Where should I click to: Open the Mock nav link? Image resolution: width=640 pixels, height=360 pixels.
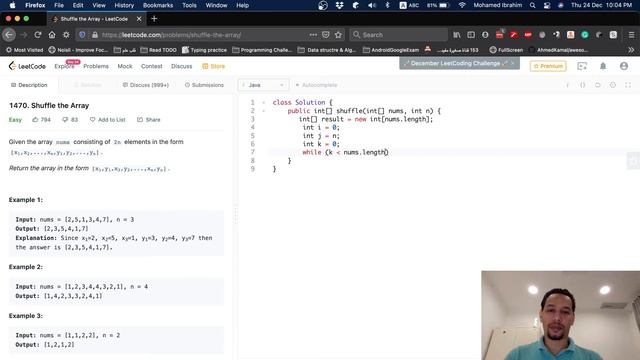click(x=125, y=66)
